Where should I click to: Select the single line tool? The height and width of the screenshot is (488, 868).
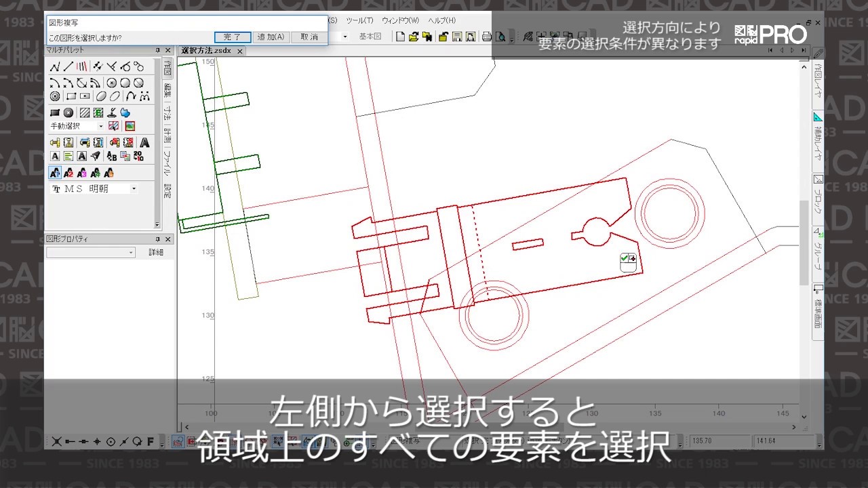(68, 66)
